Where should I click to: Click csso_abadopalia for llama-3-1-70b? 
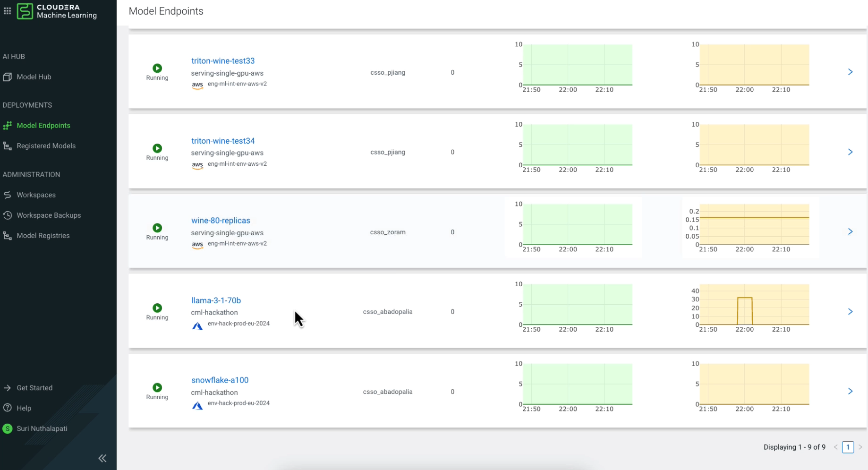coord(388,312)
